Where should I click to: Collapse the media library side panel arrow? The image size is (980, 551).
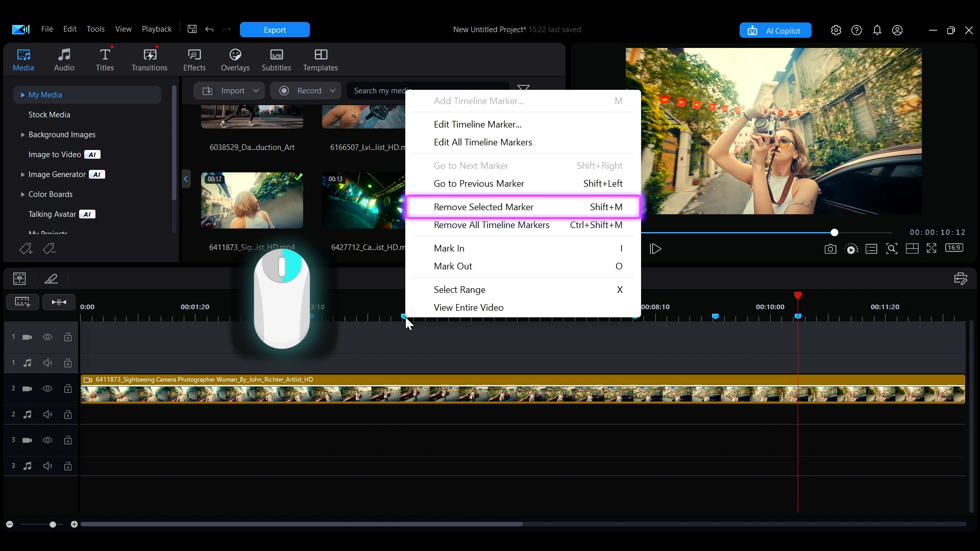click(x=186, y=179)
